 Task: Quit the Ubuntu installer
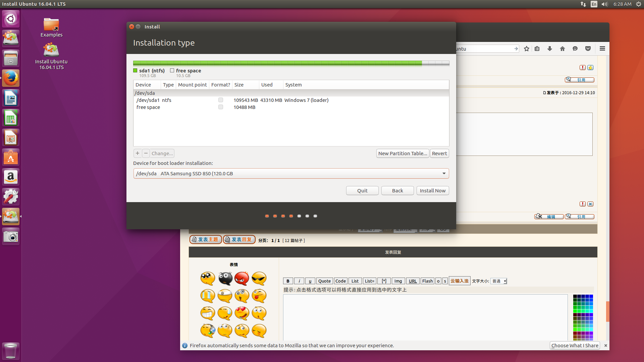[362, 190]
